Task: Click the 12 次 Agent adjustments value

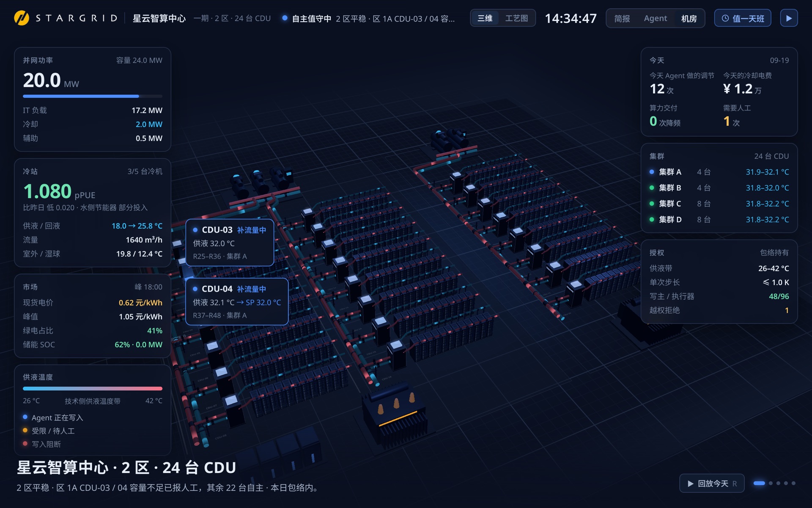Action: [x=661, y=89]
